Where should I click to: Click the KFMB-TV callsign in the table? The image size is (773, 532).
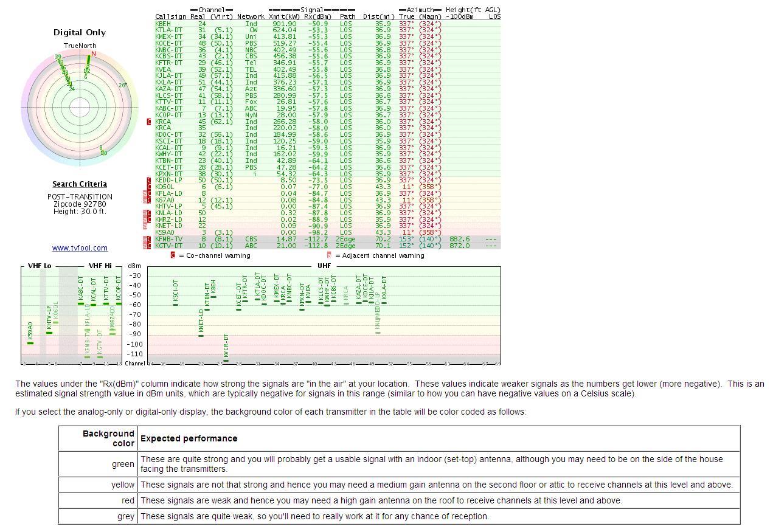coord(169,240)
